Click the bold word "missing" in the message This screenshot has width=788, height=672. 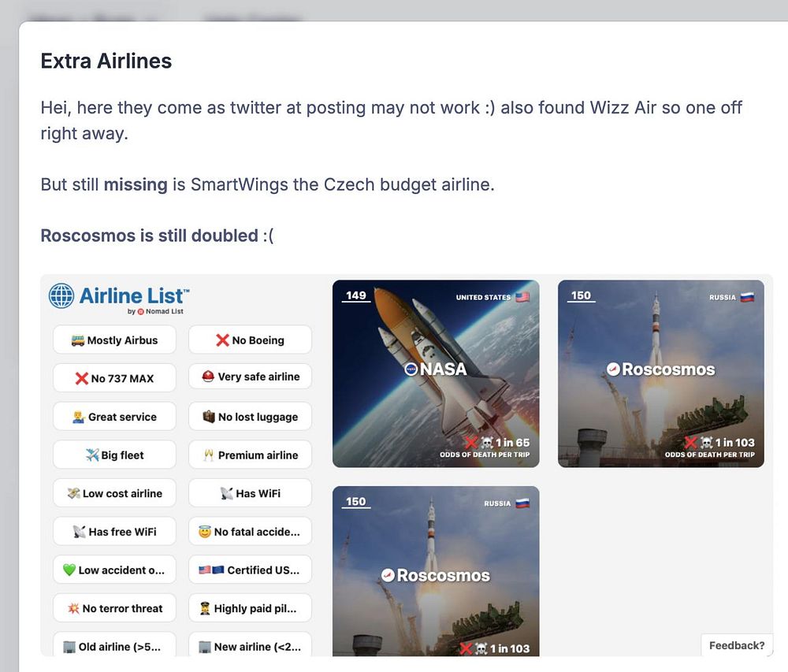136,184
